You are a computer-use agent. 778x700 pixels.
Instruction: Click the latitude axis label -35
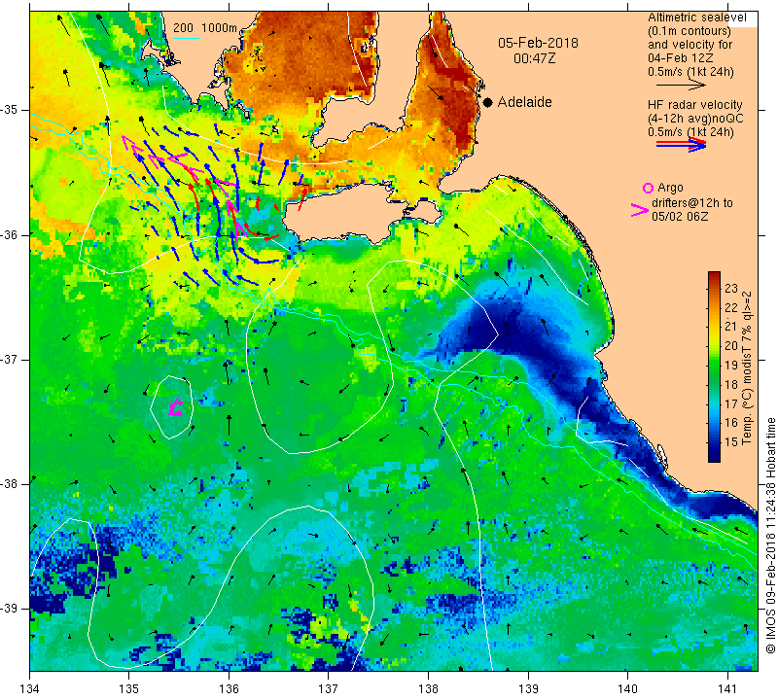coord(11,110)
